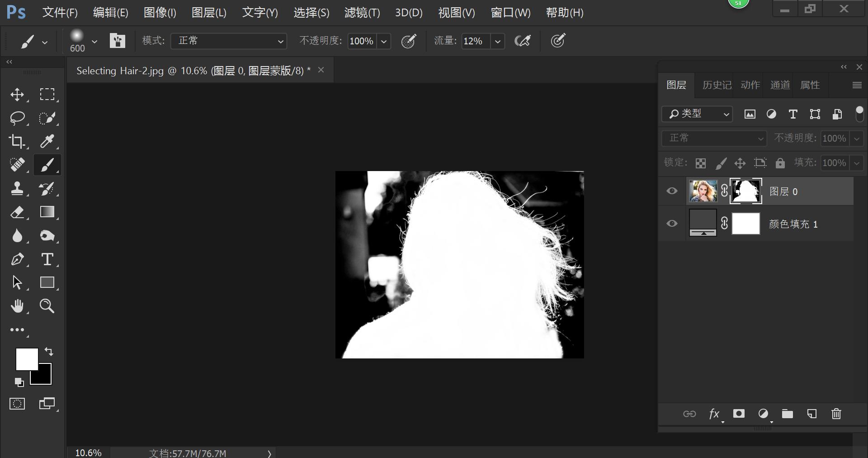Hide the 图层 0 layer

pyautogui.click(x=672, y=191)
